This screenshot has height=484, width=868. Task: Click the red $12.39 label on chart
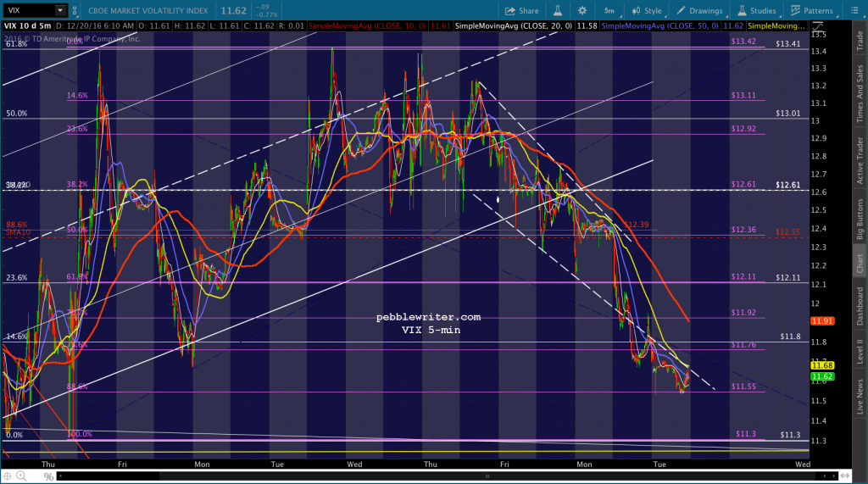[x=636, y=225]
